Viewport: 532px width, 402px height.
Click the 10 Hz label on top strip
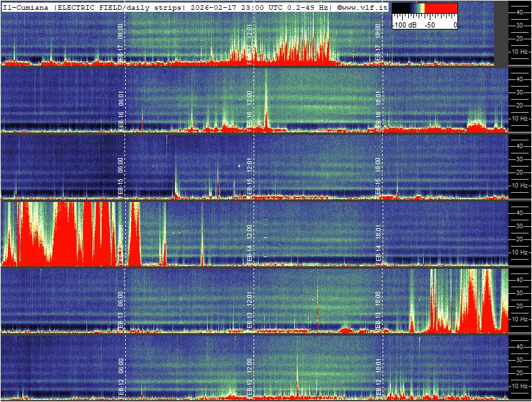520,51
